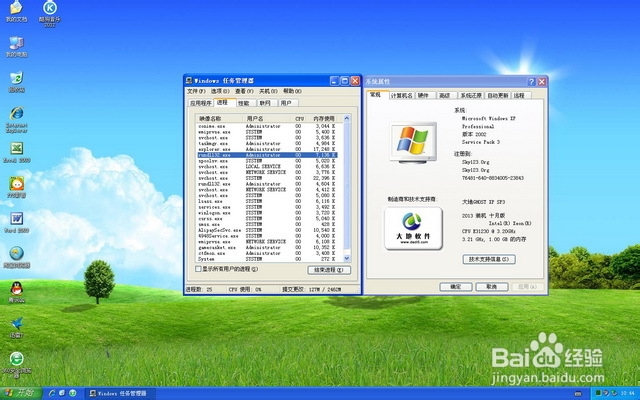Sort processes by 映像名称 column header
Screen dimensions: 640x400
pos(220,118)
